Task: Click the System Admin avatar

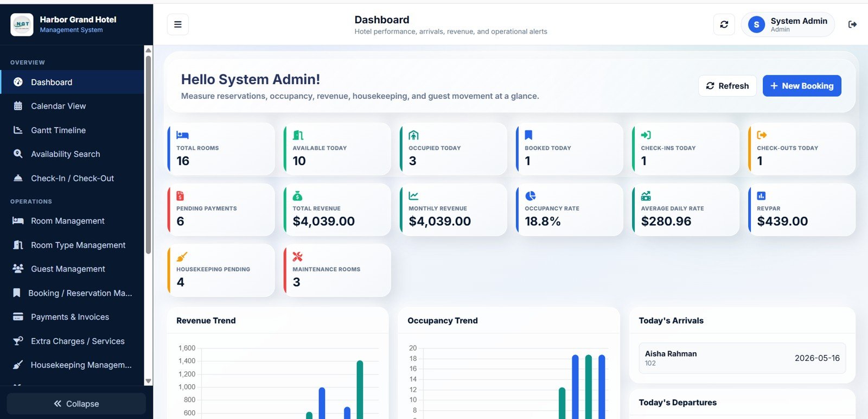Action: 756,24
